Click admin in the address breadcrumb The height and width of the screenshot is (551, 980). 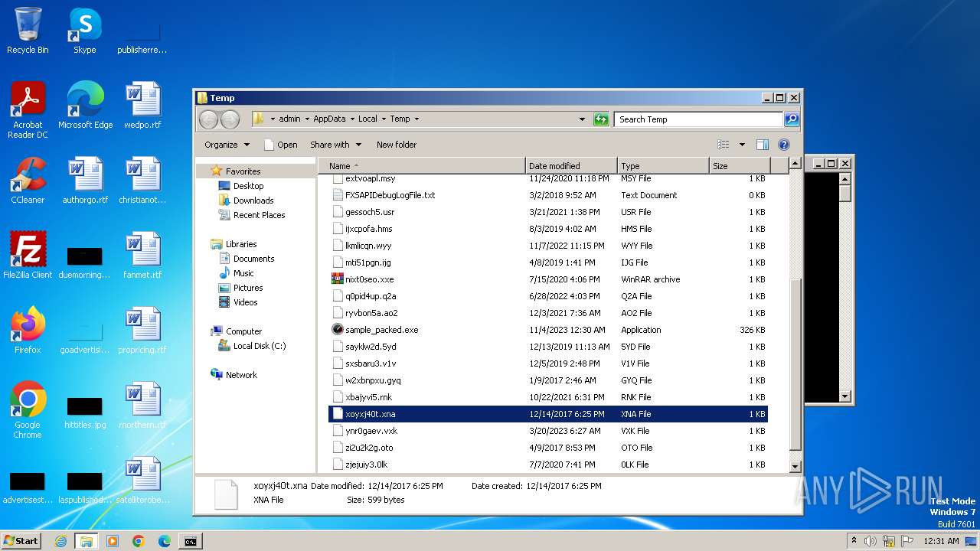coord(289,119)
